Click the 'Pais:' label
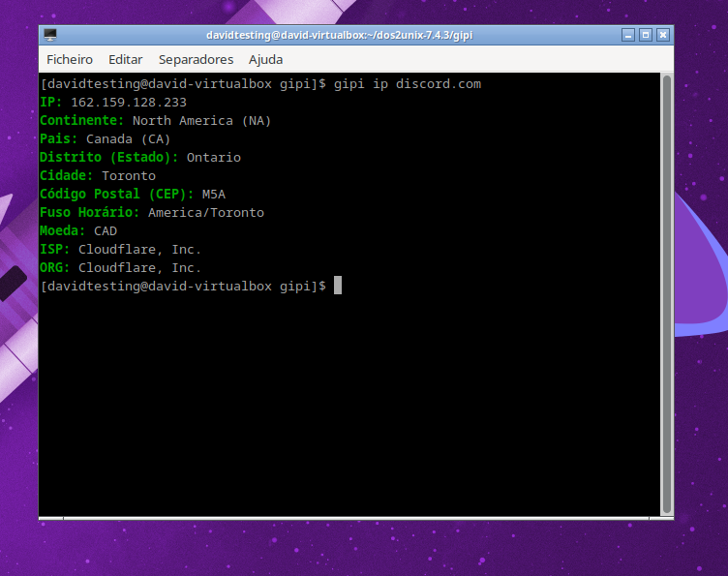Image resolution: width=728 pixels, height=576 pixels. click(x=58, y=139)
